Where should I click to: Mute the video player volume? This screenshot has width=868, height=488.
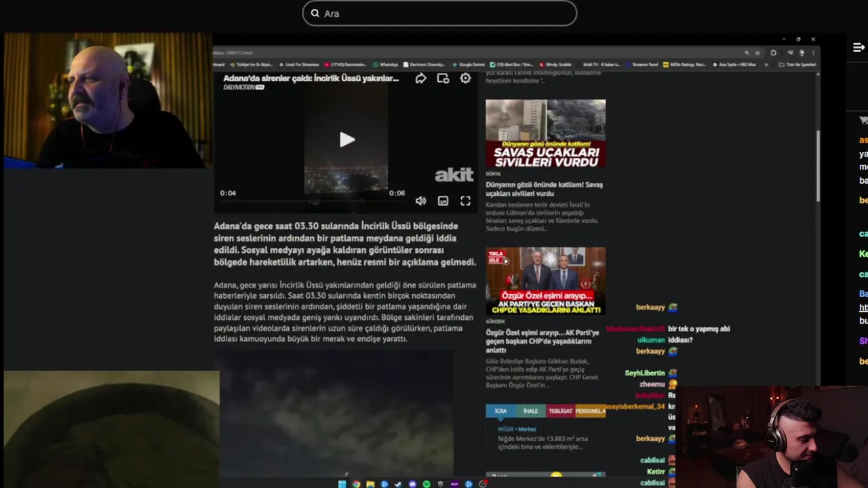click(420, 201)
